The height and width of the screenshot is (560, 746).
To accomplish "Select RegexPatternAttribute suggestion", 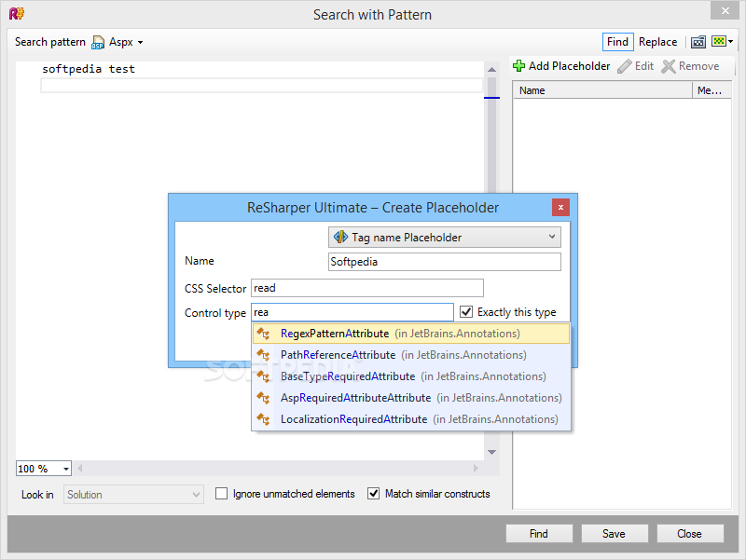I will point(411,334).
